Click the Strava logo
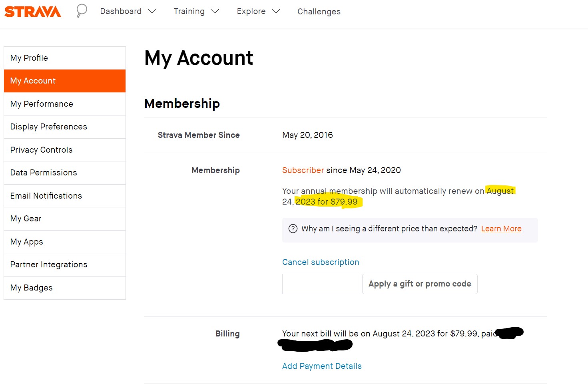The image size is (588, 390). [32, 12]
